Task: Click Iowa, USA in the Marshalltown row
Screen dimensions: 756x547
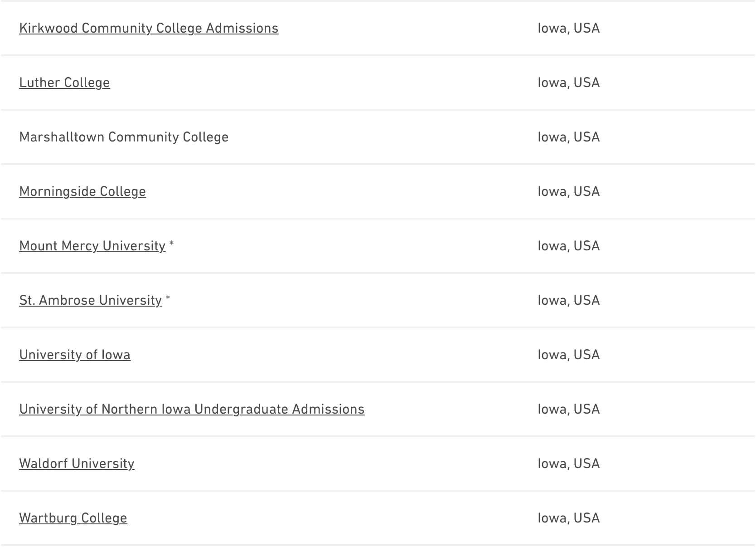Action: pyautogui.click(x=568, y=137)
